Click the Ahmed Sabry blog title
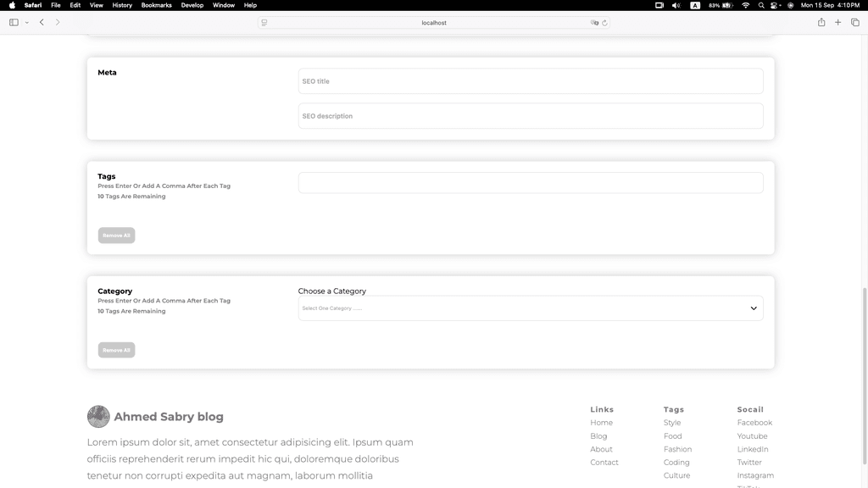 coord(169,417)
